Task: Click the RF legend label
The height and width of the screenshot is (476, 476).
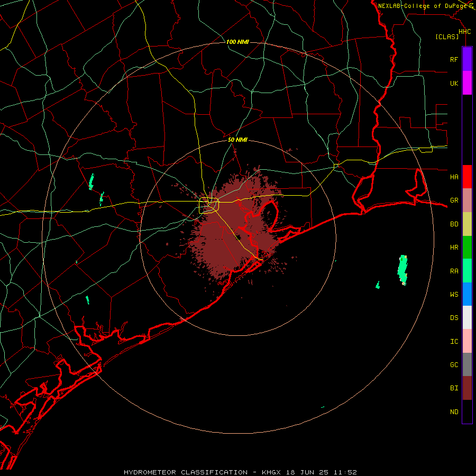Action: [x=454, y=59]
